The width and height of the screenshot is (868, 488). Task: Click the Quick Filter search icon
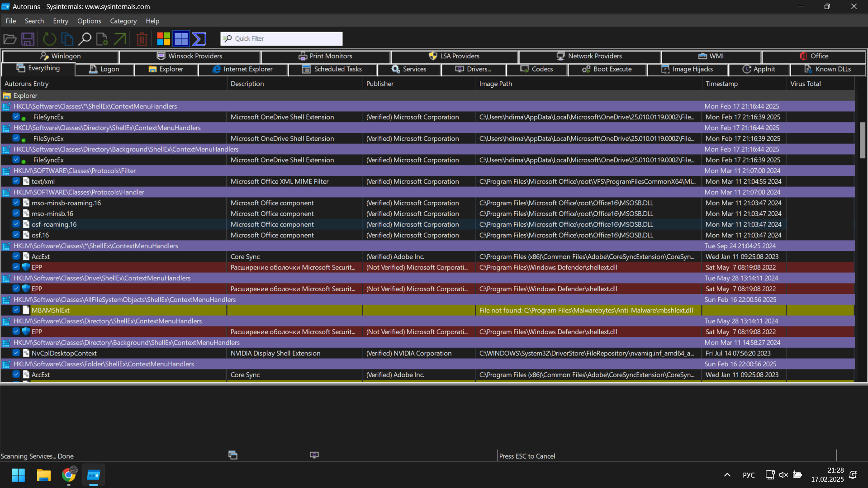228,38
